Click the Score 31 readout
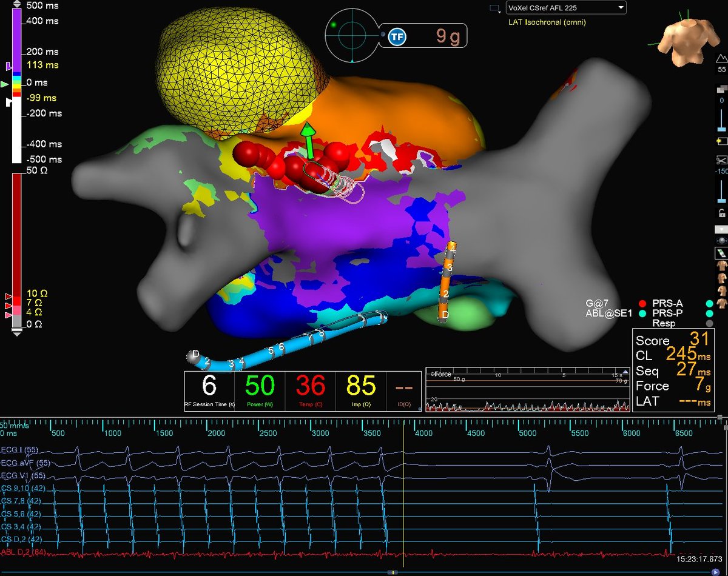Image resolution: width=728 pixels, height=576 pixels. [672, 340]
